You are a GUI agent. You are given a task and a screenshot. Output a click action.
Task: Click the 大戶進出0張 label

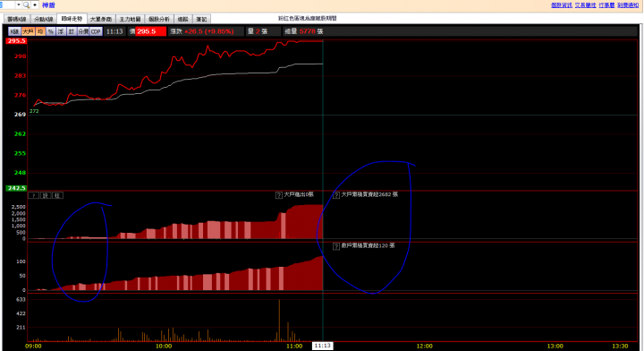(299, 194)
